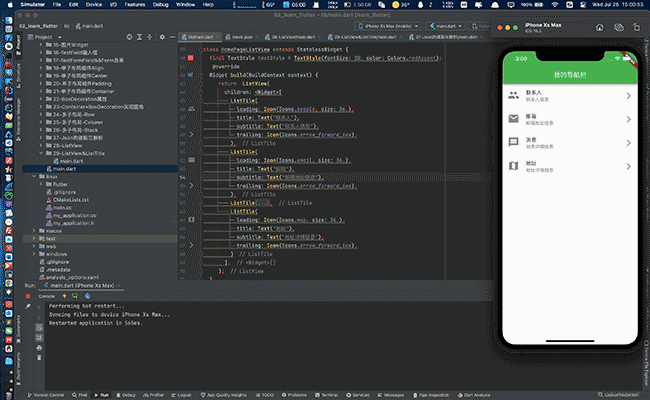This screenshot has width=650, height=400.
Task: Open the Terminal tool window
Action: [x=326, y=395]
